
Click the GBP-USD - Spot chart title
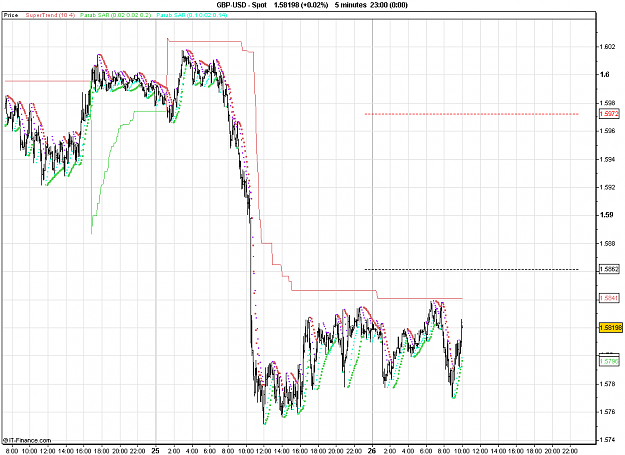click(x=241, y=5)
